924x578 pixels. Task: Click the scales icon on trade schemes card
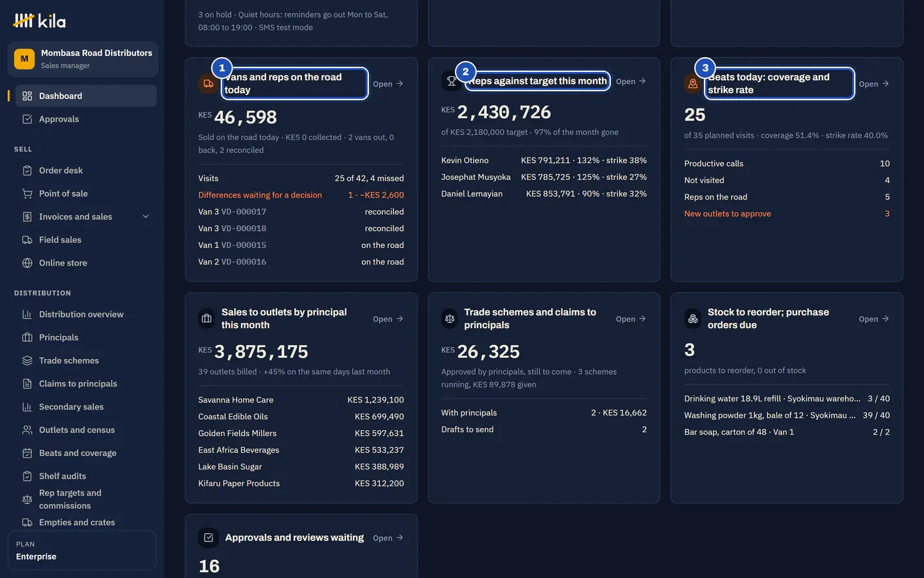click(450, 319)
